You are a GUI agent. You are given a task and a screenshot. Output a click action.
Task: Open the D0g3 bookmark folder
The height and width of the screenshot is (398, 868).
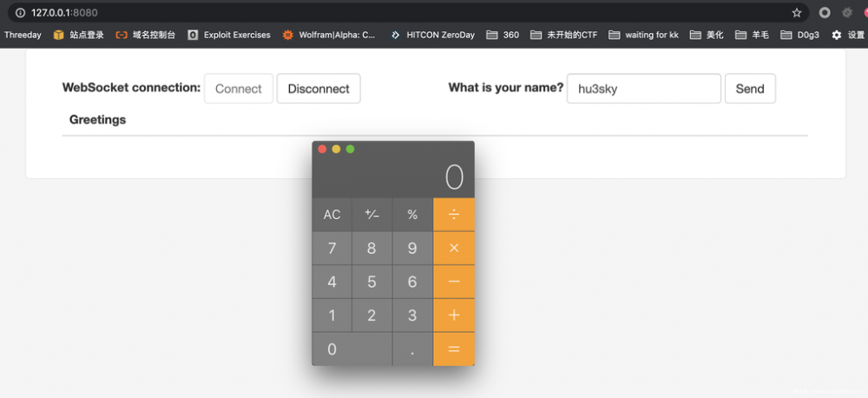click(799, 35)
